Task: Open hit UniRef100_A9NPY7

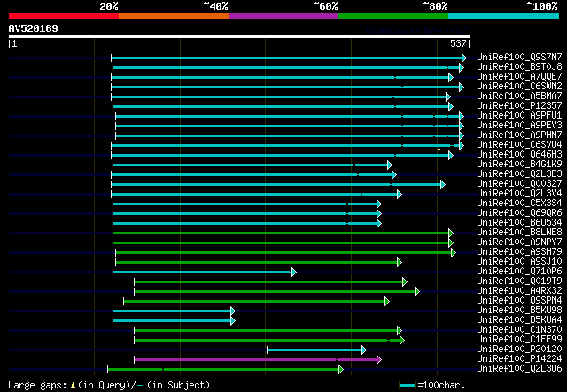Action: coord(519,242)
